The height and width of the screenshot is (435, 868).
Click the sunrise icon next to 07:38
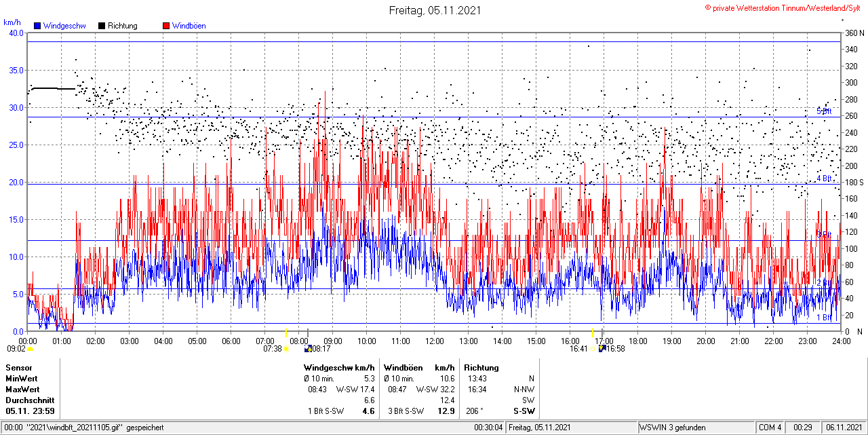[x=286, y=349]
